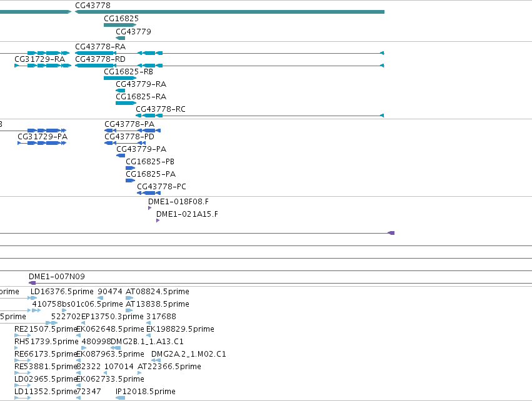Select the CG16825-PA protein label
Screen dimensions: 532x401
click(x=151, y=174)
